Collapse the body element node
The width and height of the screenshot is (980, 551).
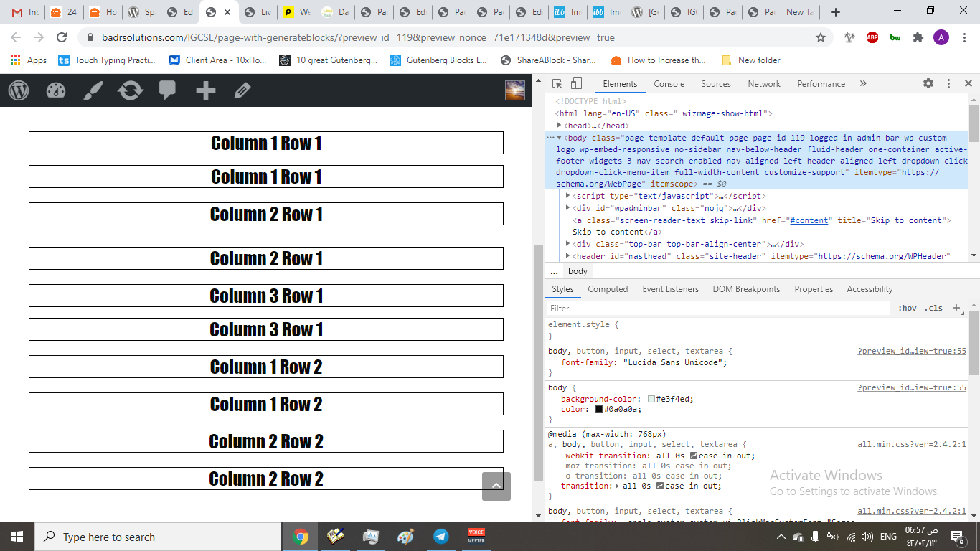[x=560, y=138]
